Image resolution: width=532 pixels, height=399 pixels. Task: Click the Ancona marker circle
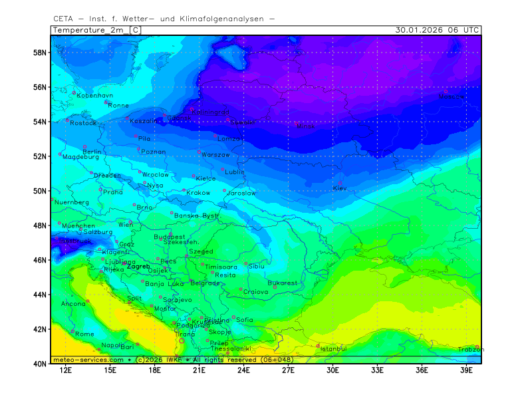coord(88,301)
